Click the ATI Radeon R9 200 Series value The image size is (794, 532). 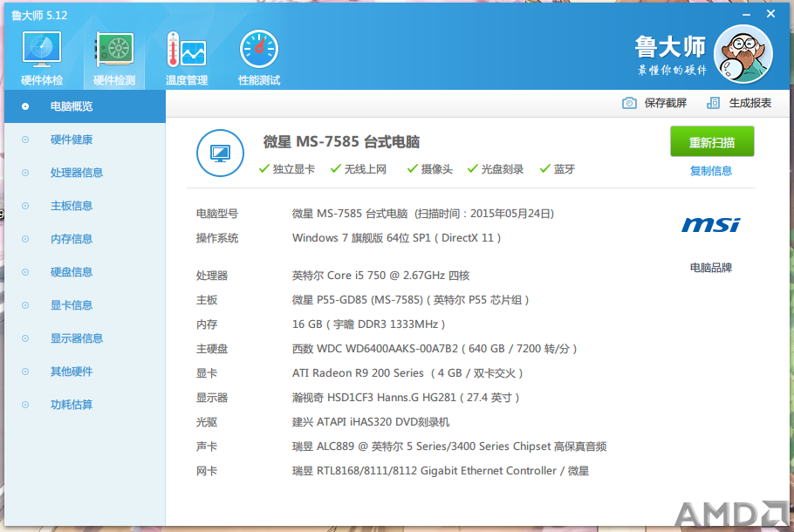407,373
